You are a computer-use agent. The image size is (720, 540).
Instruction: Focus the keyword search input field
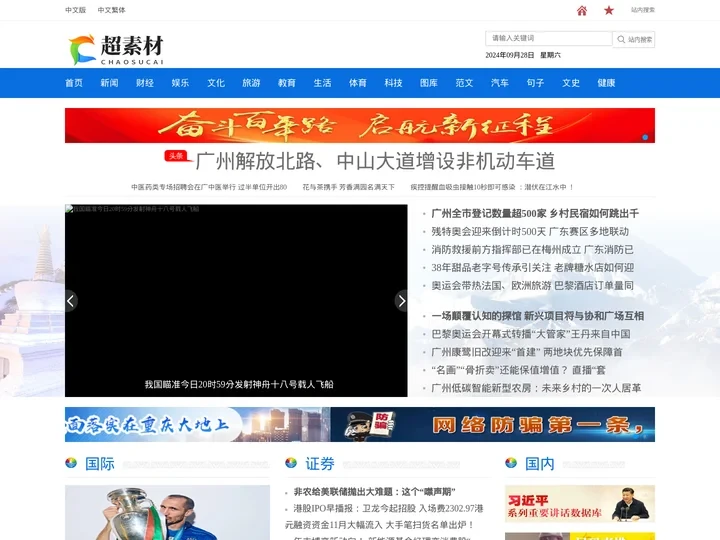549,38
